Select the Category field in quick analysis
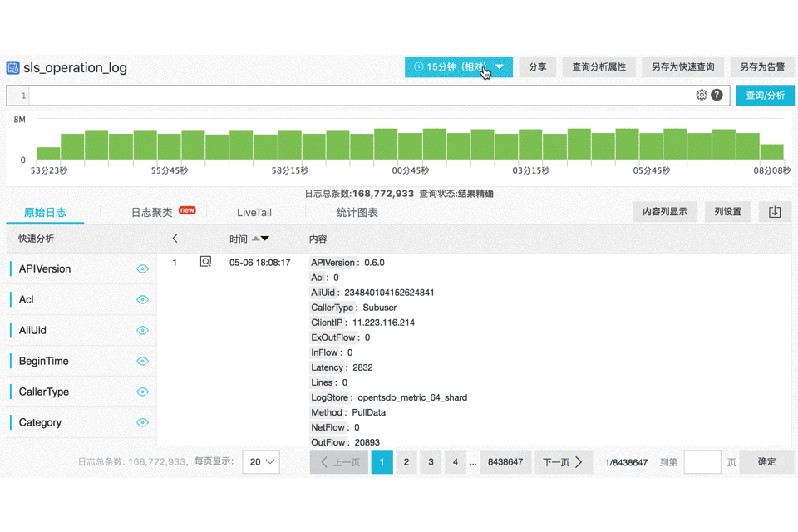The width and height of the screenshot is (798, 532). 40,422
